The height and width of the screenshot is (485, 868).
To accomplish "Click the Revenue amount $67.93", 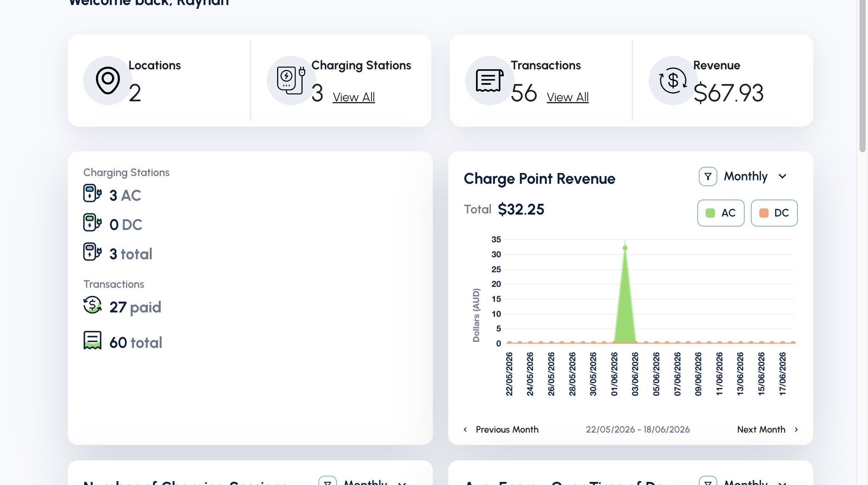I will point(728,93).
